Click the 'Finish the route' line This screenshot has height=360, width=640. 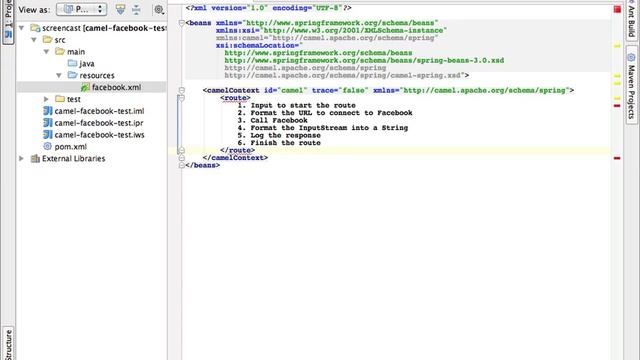(279, 143)
